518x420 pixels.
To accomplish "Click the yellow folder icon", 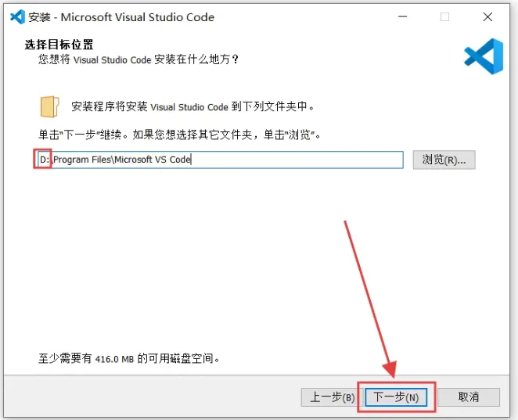I will (x=49, y=106).
